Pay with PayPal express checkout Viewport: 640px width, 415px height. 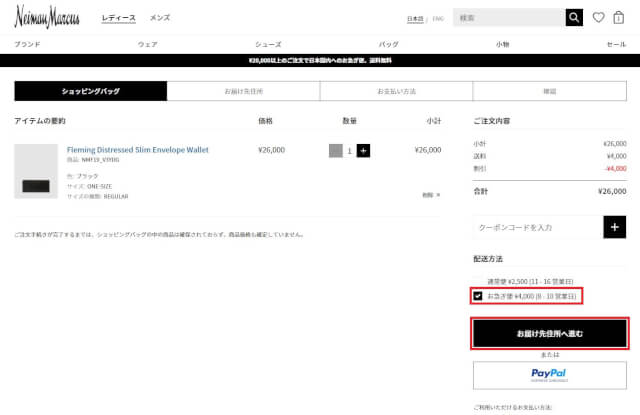(x=550, y=375)
